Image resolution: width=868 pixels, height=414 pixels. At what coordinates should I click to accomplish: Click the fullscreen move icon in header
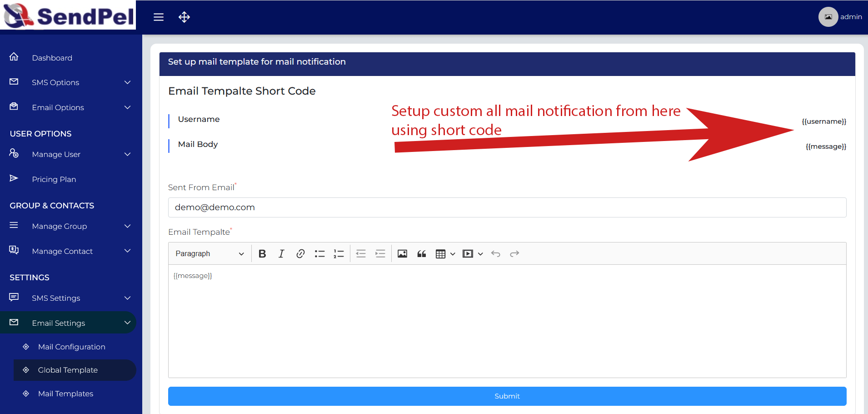click(x=184, y=17)
